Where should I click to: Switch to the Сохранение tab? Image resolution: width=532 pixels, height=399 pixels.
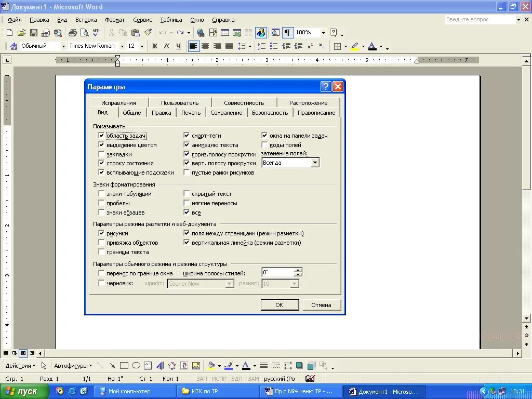pyautogui.click(x=227, y=113)
